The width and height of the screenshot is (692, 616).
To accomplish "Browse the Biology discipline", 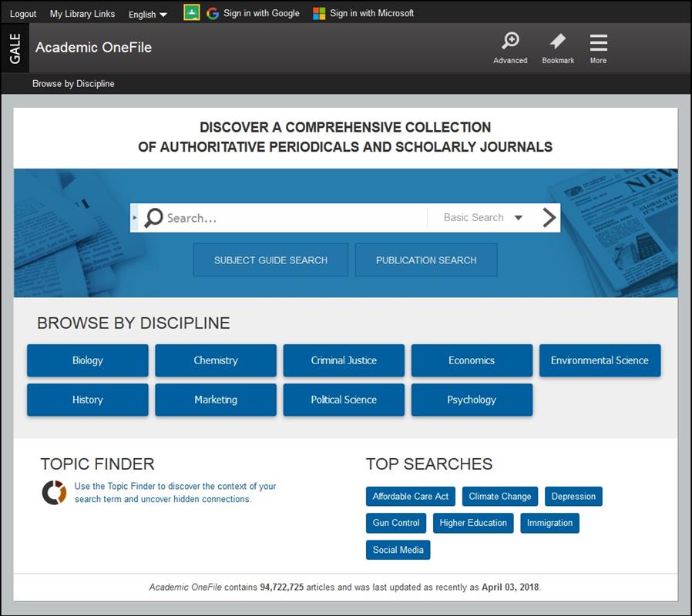I will [87, 360].
